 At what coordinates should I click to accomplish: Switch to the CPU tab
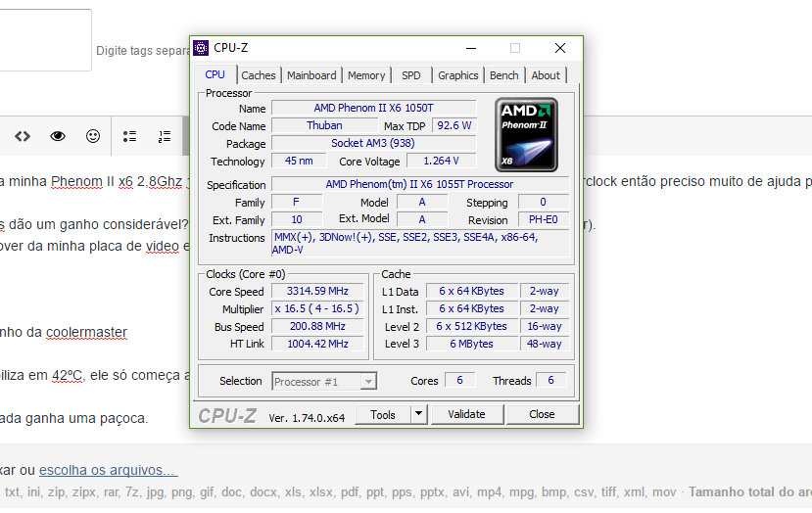(215, 74)
